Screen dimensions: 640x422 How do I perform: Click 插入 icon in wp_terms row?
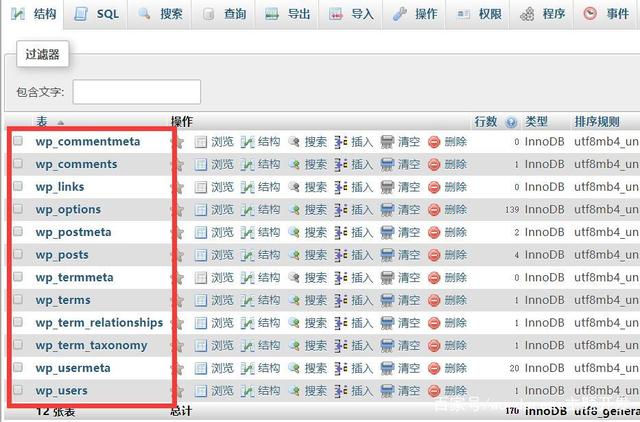tap(341, 300)
